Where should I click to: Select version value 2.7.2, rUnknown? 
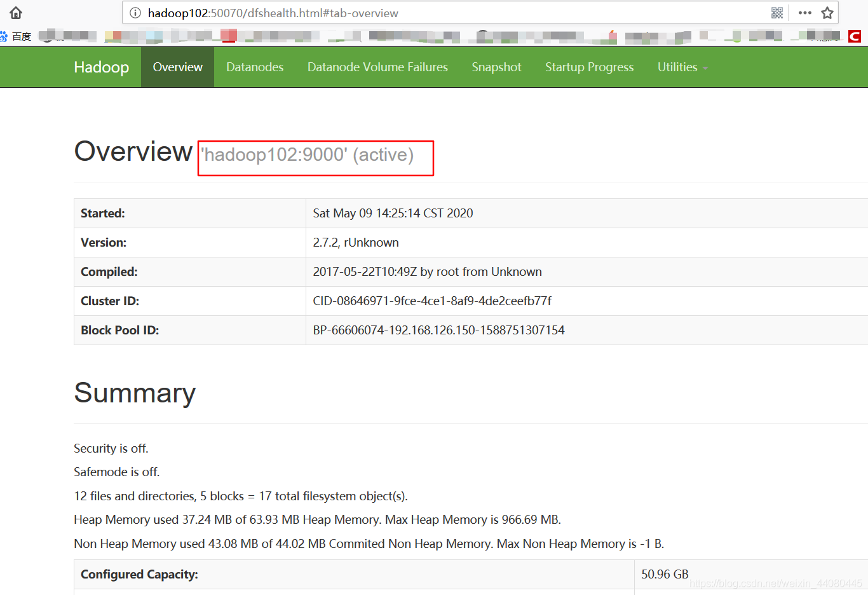356,242
